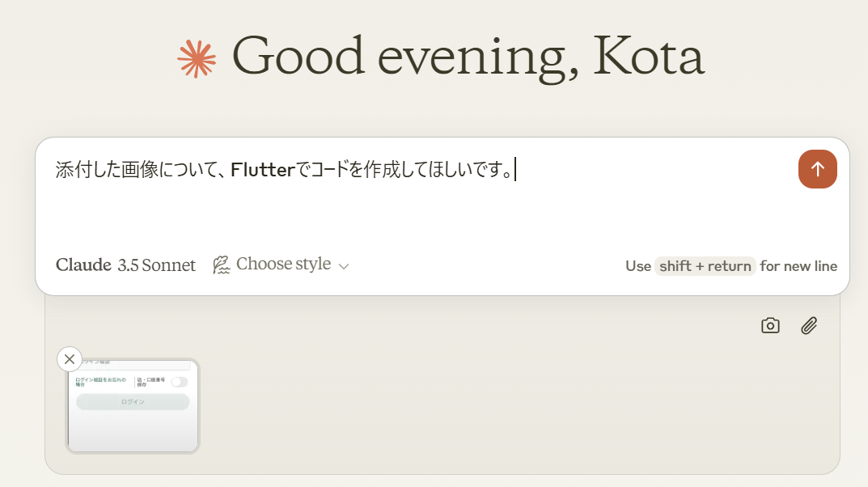This screenshot has width=868, height=487.
Task: Open the Claude 3.5 Sonnet model selector
Action: point(125,265)
